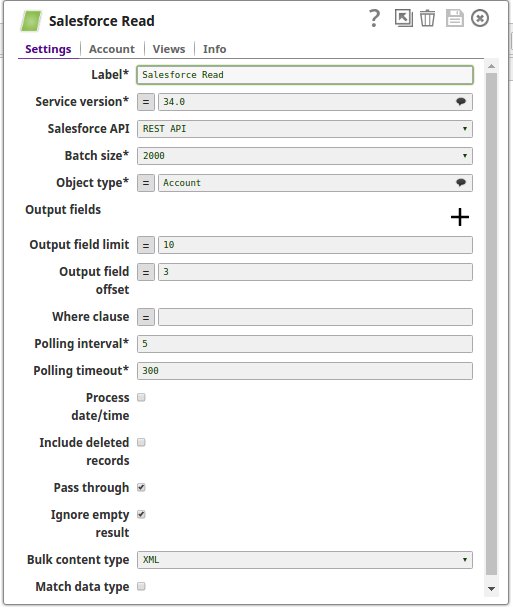Image resolution: width=513 pixels, height=612 pixels.
Task: Click the Output field offset input
Action: 315,272
